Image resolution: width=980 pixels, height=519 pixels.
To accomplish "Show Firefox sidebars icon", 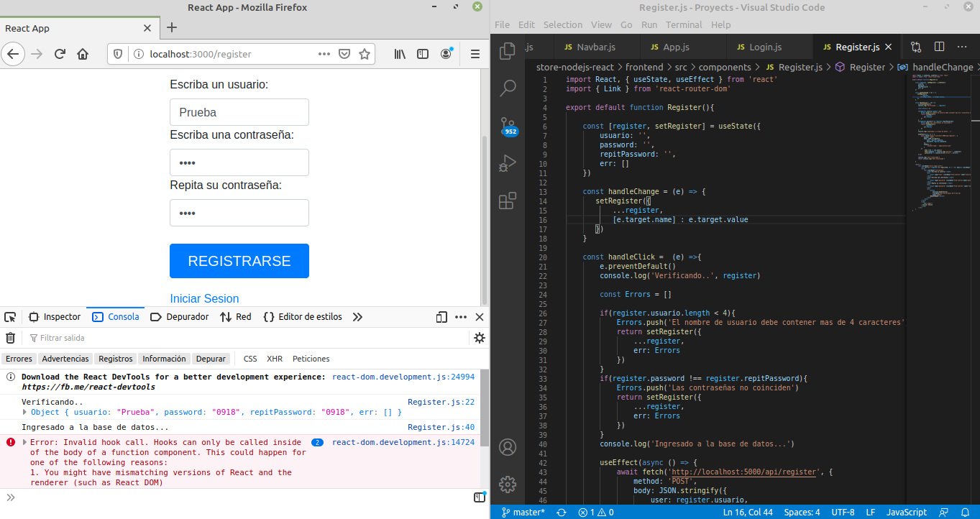I will click(x=423, y=54).
